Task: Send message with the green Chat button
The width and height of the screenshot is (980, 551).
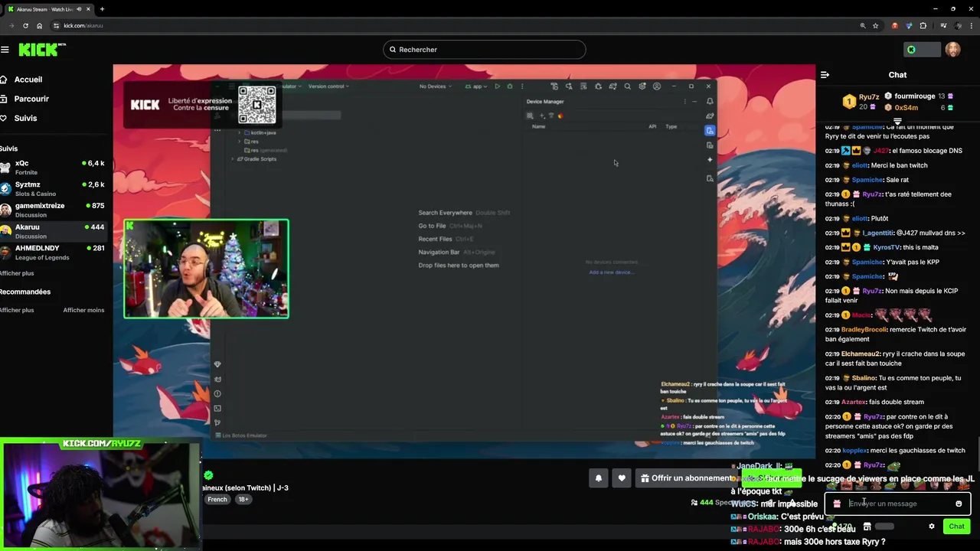Action: pyautogui.click(x=956, y=527)
